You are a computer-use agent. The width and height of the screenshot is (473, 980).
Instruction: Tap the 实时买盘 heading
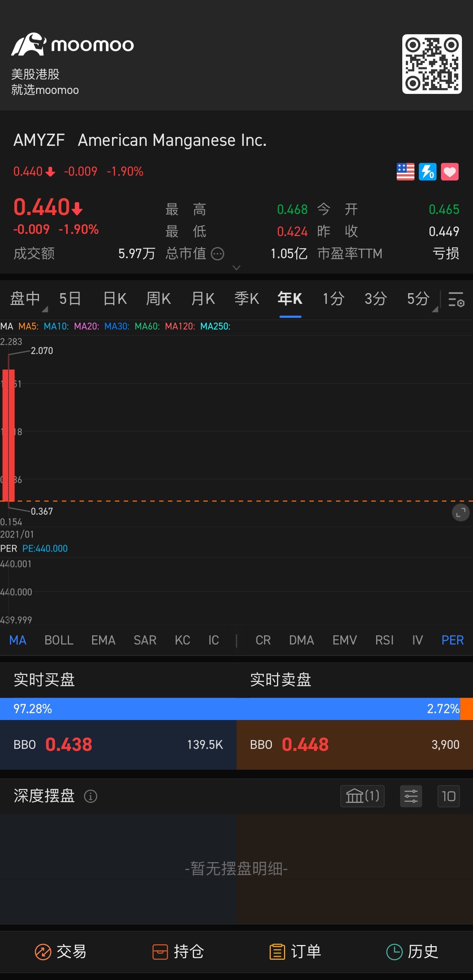pyautogui.click(x=44, y=680)
